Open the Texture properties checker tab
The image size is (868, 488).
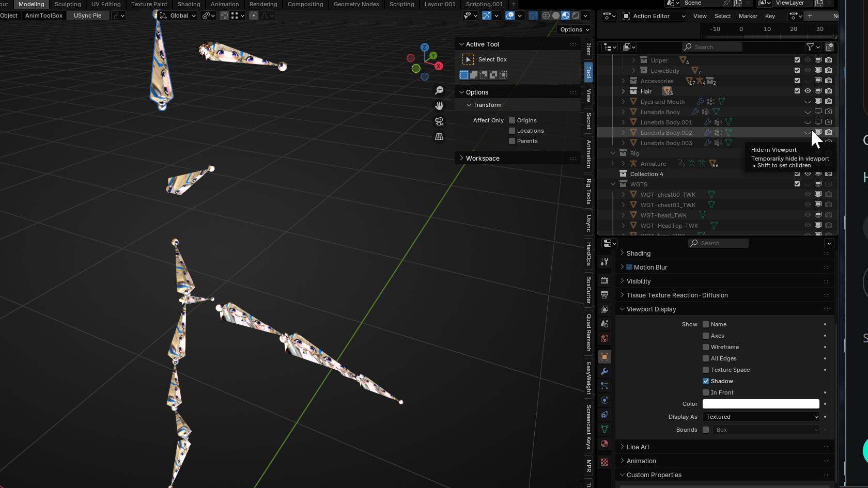[x=605, y=462]
